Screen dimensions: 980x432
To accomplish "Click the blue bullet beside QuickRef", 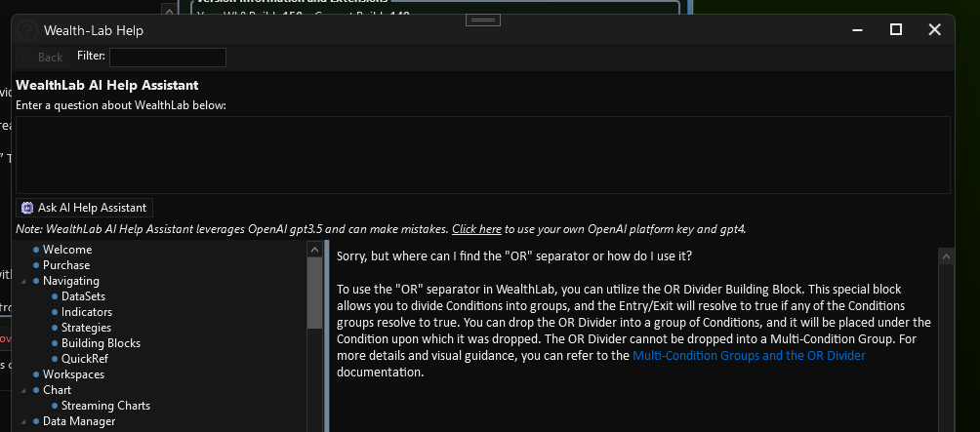I will 55,359.
